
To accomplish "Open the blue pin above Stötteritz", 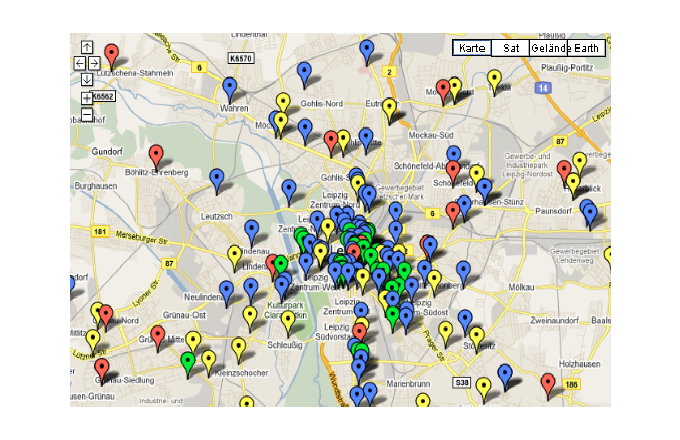I will 465,319.
